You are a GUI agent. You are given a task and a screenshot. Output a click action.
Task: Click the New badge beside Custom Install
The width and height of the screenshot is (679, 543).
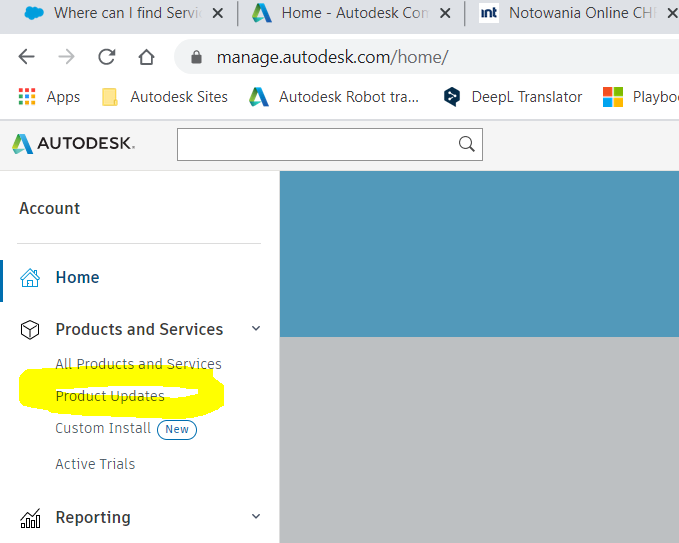pyautogui.click(x=177, y=429)
